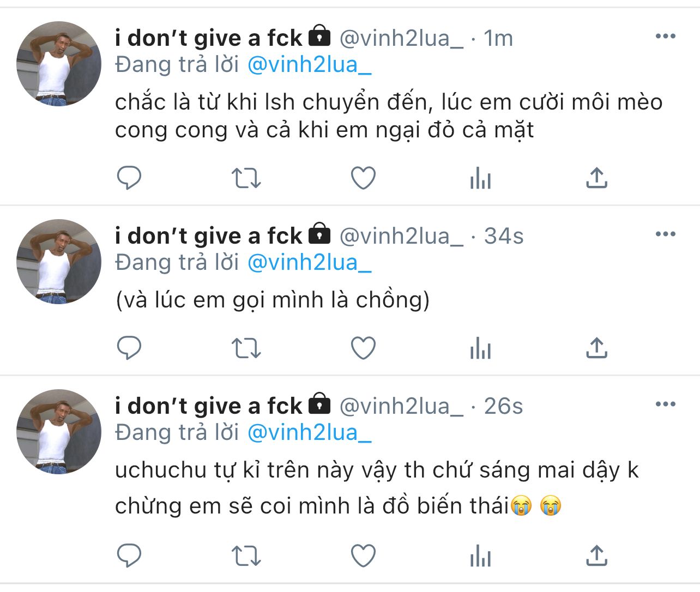The image size is (700, 592).
Task: Retweet the tweet posted 26s ago
Action: [246, 556]
